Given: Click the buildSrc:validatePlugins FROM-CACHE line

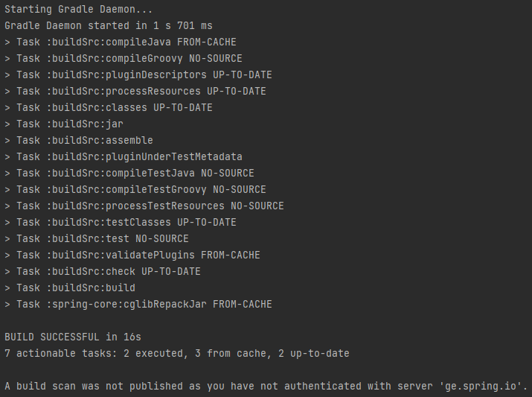Looking at the screenshot, I should (132, 255).
